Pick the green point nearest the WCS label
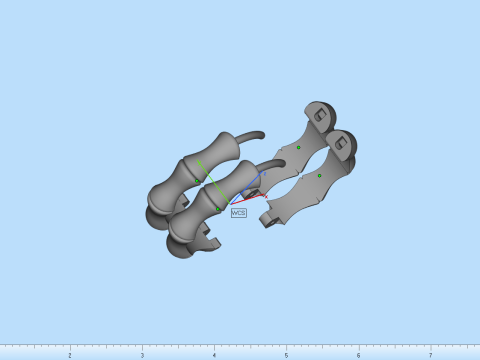 tap(218, 209)
